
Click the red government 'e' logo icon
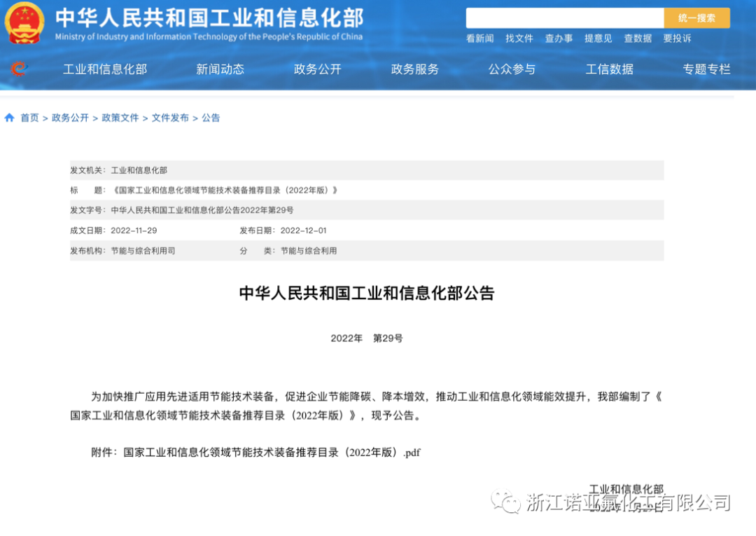[x=18, y=69]
